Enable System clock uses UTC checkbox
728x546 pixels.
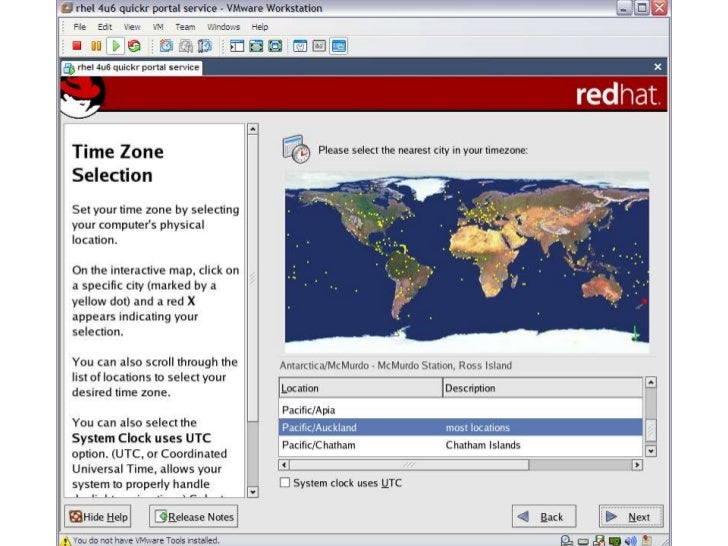(x=285, y=482)
